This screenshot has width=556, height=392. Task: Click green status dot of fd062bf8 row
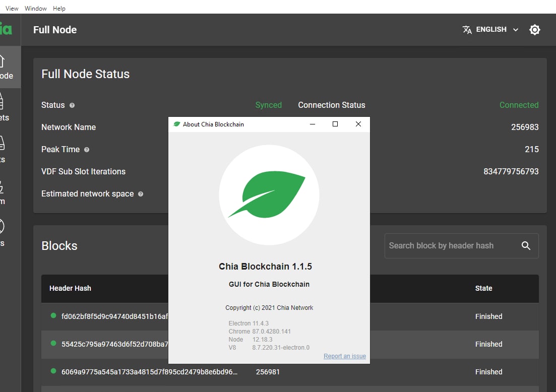(53, 315)
